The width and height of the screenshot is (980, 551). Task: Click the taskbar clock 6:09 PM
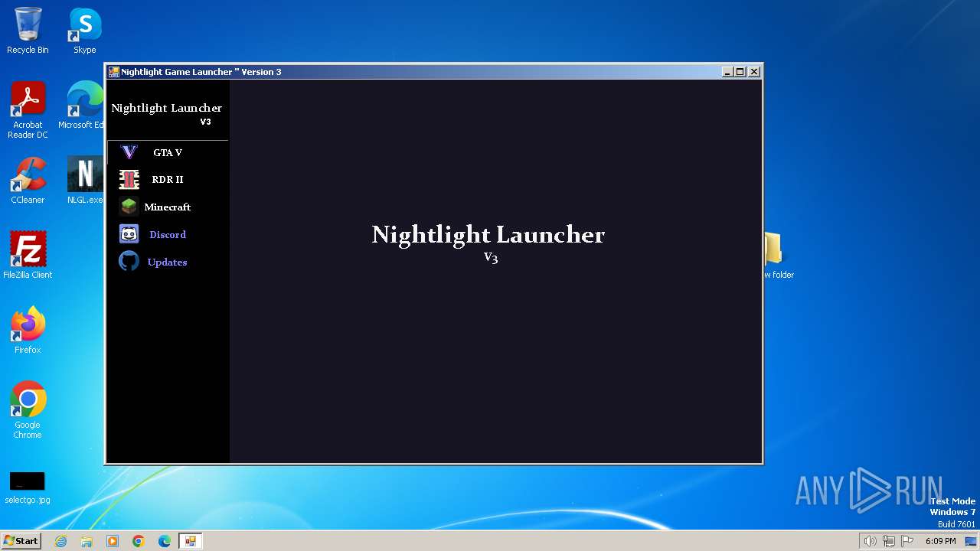(940, 541)
